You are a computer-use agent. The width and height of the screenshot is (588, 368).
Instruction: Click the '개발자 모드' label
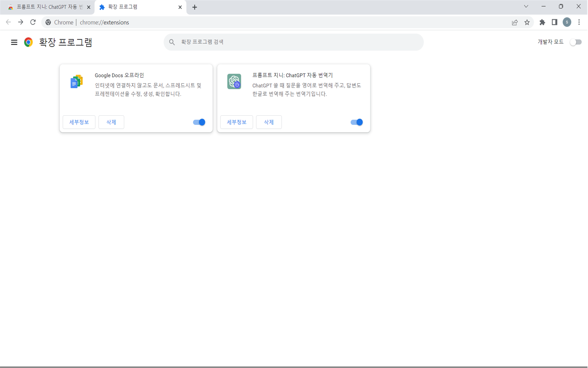(551, 42)
